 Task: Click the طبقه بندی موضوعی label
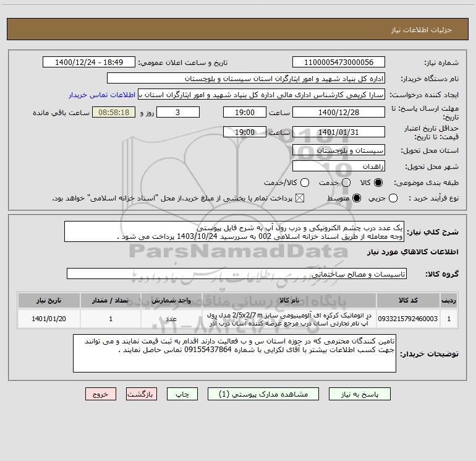426,183
